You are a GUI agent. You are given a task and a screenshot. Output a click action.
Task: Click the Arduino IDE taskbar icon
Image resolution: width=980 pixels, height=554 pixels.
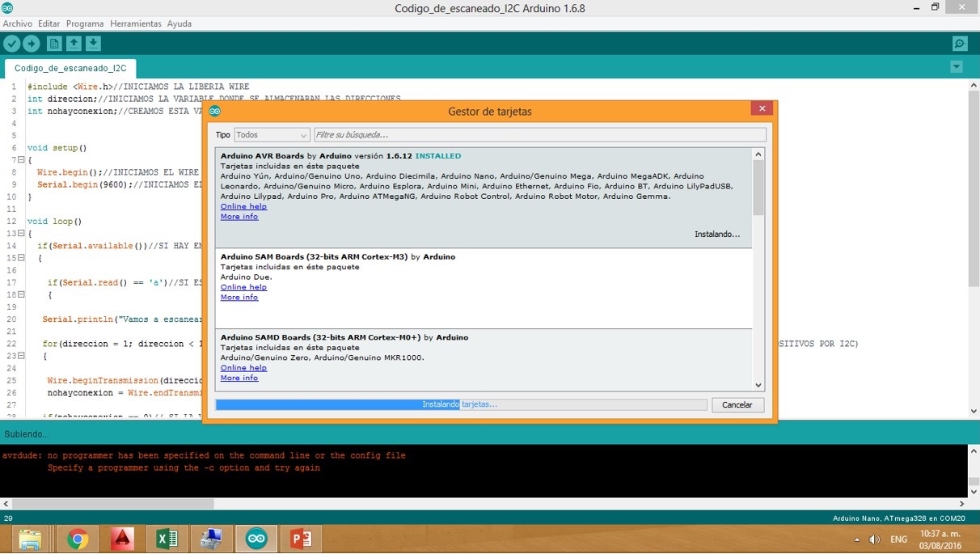coord(256,539)
